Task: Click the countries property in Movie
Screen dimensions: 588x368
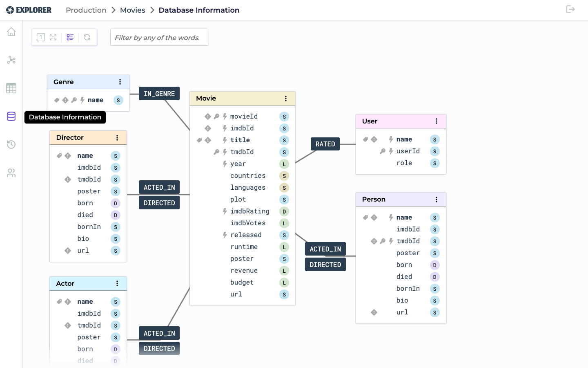Action: (248, 176)
